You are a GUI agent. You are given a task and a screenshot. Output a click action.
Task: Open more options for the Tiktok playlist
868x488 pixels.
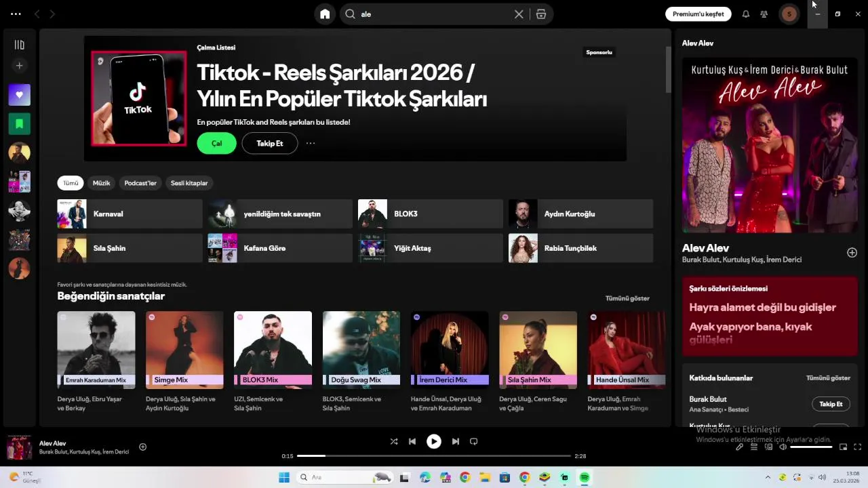pos(311,143)
